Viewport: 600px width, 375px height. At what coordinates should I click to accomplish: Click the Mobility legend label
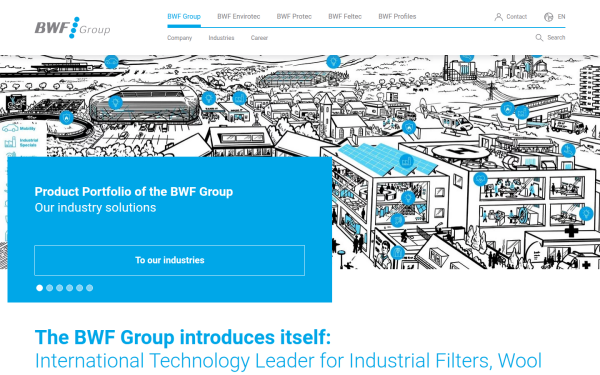coord(28,129)
